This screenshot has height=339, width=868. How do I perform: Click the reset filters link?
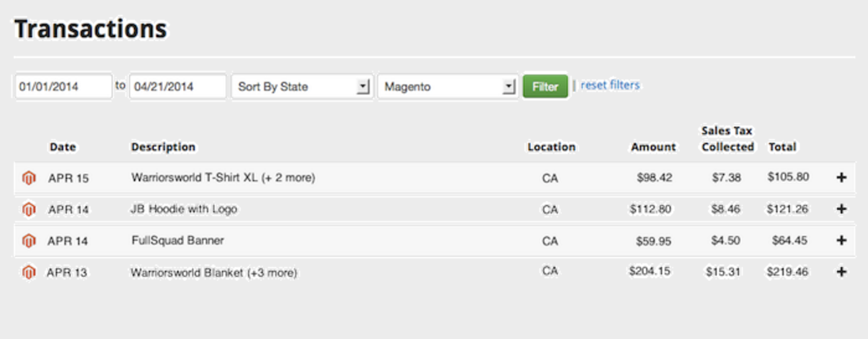pyautogui.click(x=610, y=86)
